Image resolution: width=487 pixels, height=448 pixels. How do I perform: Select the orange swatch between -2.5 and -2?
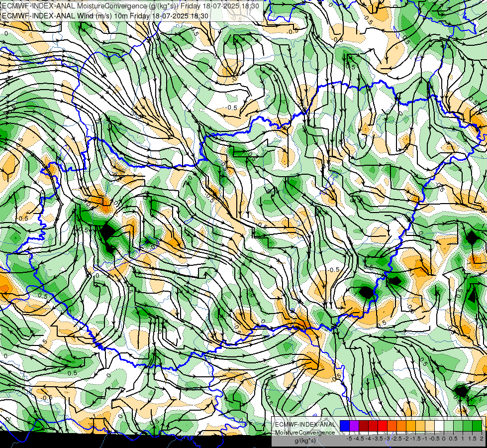pos(401,426)
